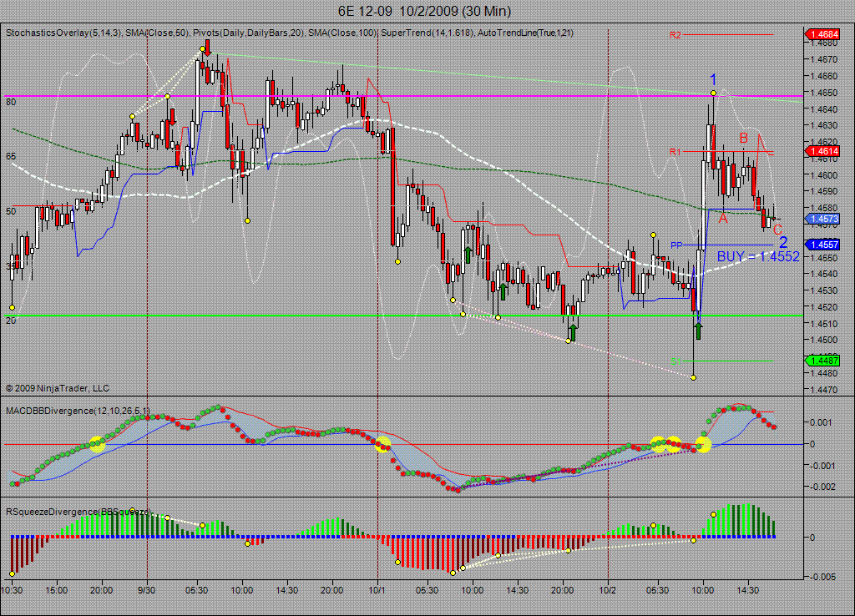
Task: Click the yellow highlighted MACD zero-cross at 10/1
Action: (382, 444)
